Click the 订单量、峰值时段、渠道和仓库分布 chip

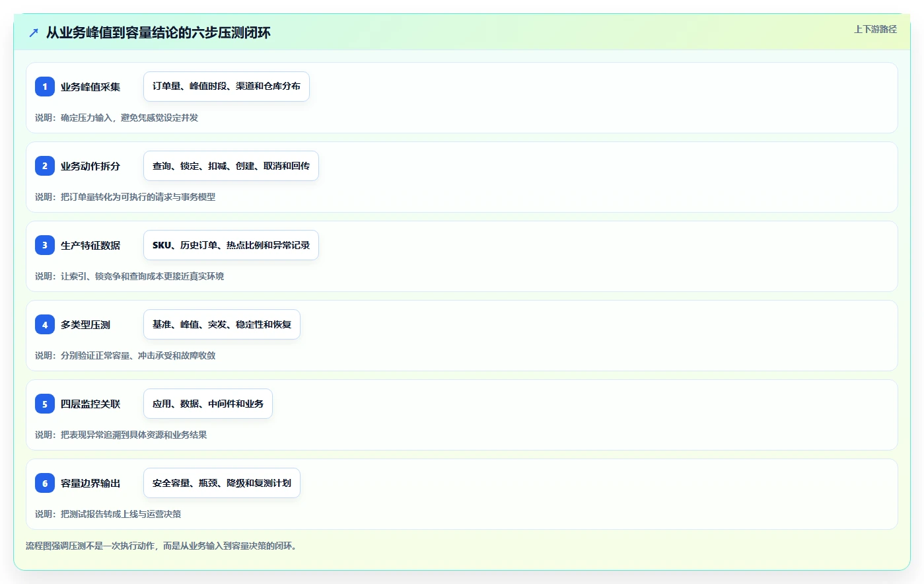227,87
